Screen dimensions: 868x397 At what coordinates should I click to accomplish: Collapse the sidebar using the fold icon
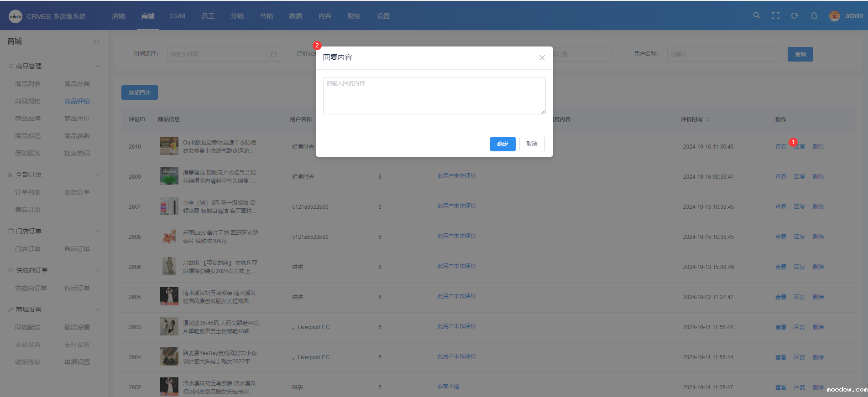[96, 41]
